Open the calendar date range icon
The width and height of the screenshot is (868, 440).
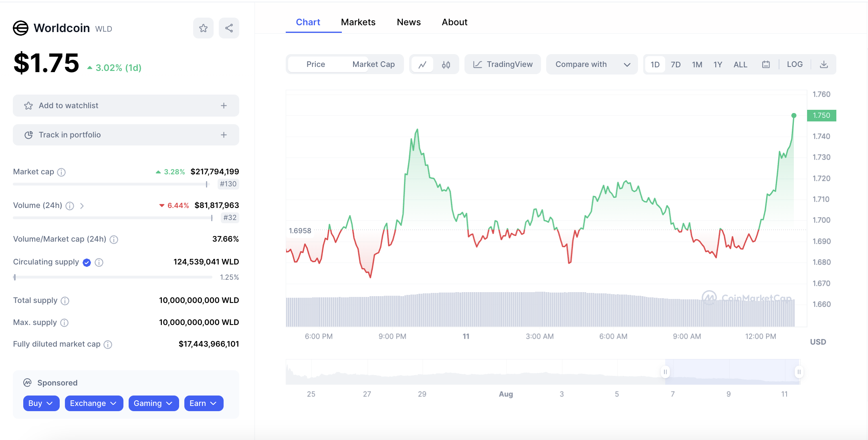pos(766,65)
